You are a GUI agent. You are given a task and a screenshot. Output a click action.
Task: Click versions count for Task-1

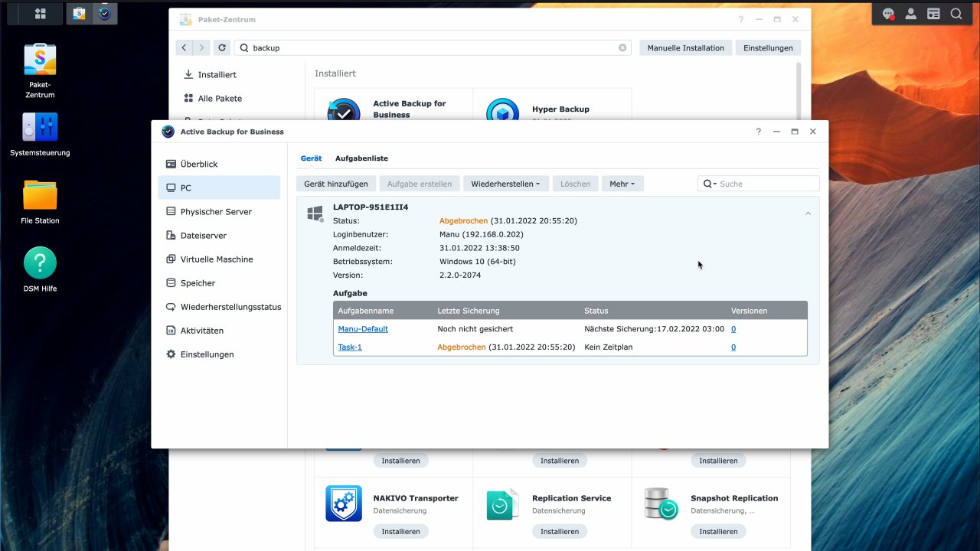pyautogui.click(x=733, y=347)
